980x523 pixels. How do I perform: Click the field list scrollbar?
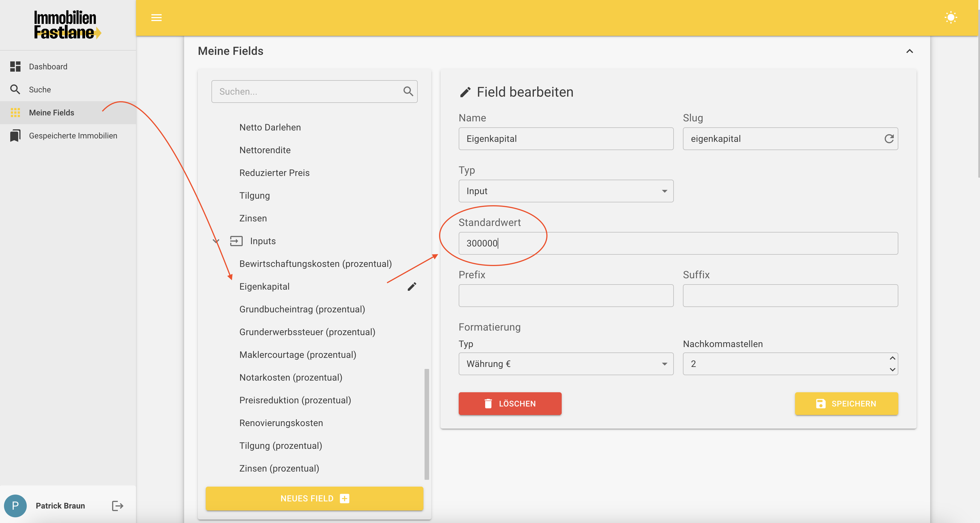(x=427, y=424)
